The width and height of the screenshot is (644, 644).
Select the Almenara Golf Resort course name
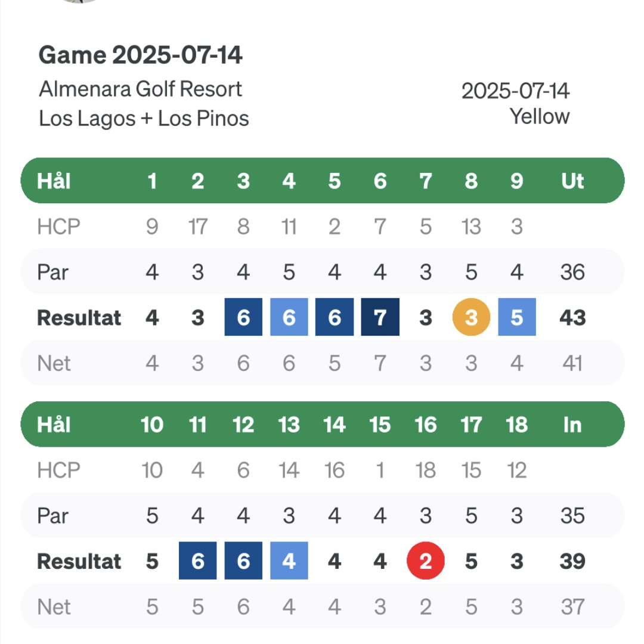tap(141, 89)
